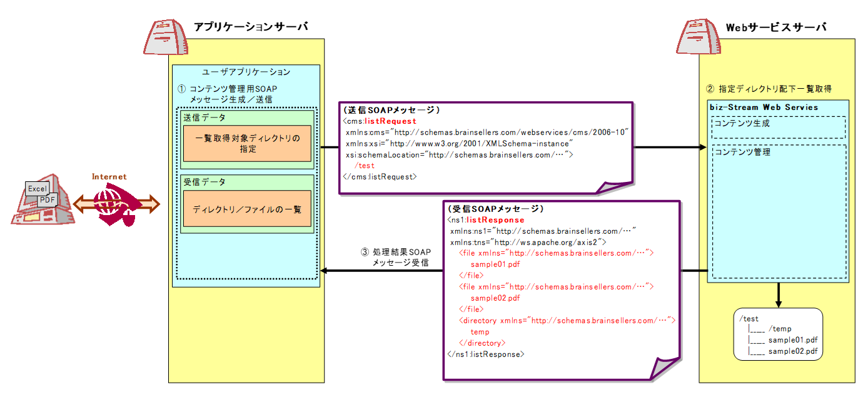Click the Excel document label on client PC
Image resolution: width=868 pixels, height=397 pixels.
pyautogui.click(x=37, y=189)
